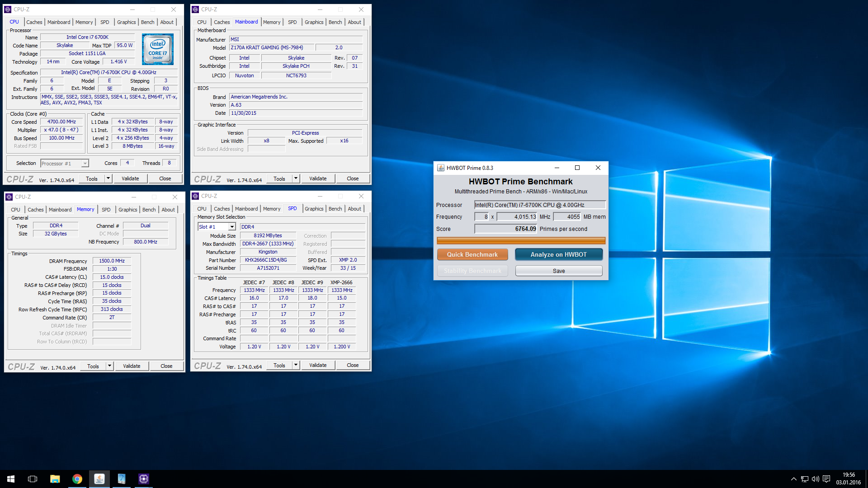Click Validate in the CPU window
Viewport: 868px width, 488px height.
[x=130, y=178]
